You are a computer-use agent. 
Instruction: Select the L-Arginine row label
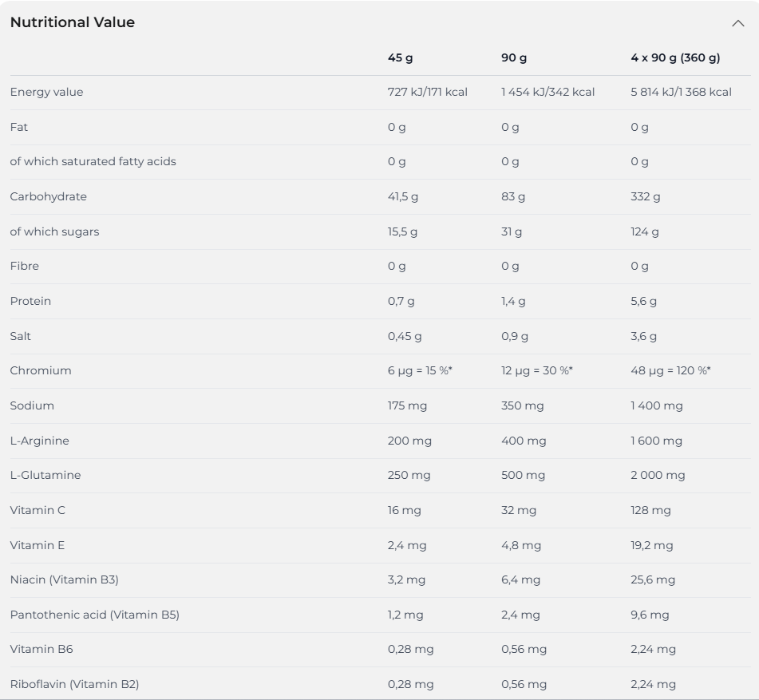tap(40, 441)
